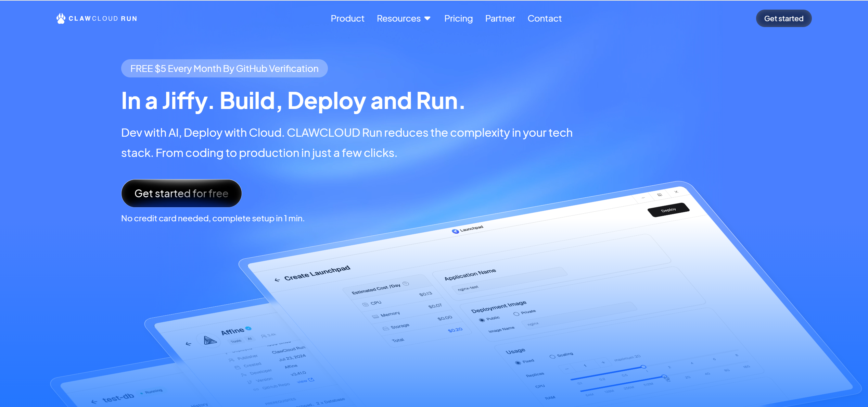This screenshot has width=868, height=407.
Task: Click the Memory icon in cost list
Action: coord(375,316)
